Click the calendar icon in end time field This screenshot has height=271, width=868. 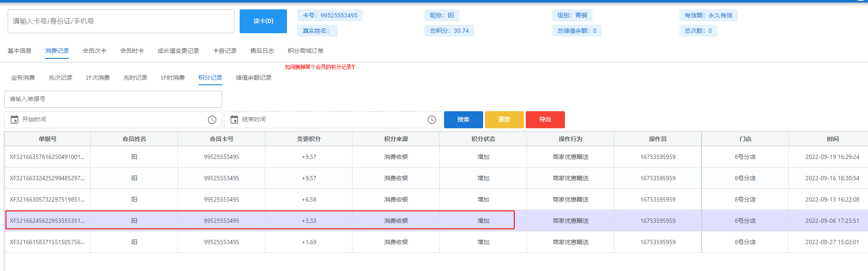pos(234,120)
